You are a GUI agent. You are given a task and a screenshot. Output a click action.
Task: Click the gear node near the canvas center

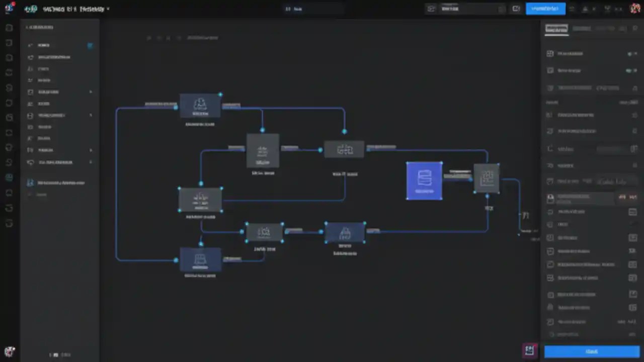point(345,149)
